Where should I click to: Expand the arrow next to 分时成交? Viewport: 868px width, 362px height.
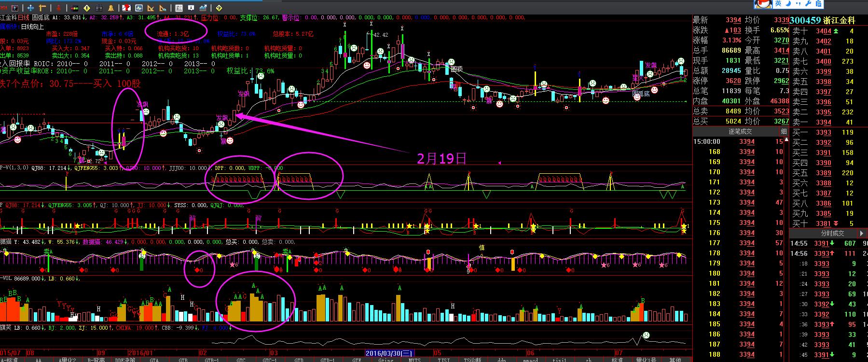click(863, 233)
